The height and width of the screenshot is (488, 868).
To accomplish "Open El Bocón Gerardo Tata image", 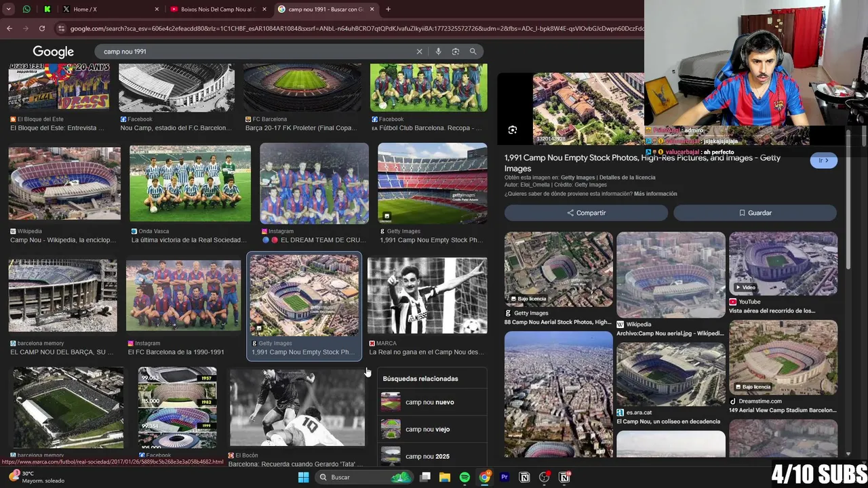I will coord(297,407).
